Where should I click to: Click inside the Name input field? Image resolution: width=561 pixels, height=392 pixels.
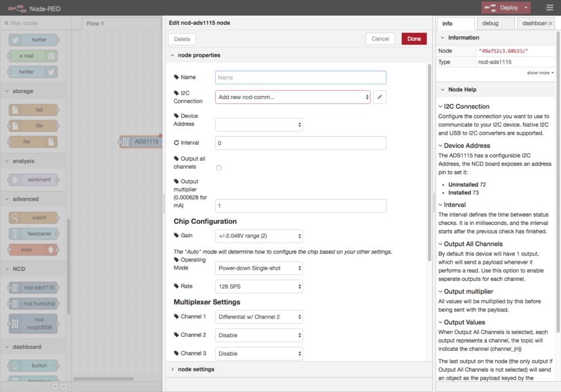300,78
